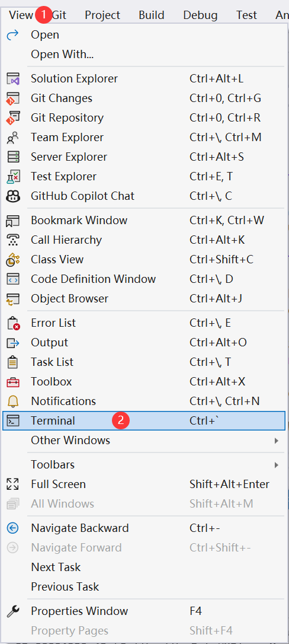Click the Git Changes icon

13,98
